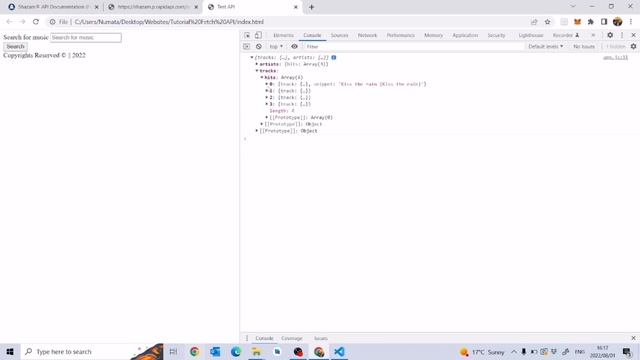
Task: Open the Windows Start menu
Action: coord(10,351)
